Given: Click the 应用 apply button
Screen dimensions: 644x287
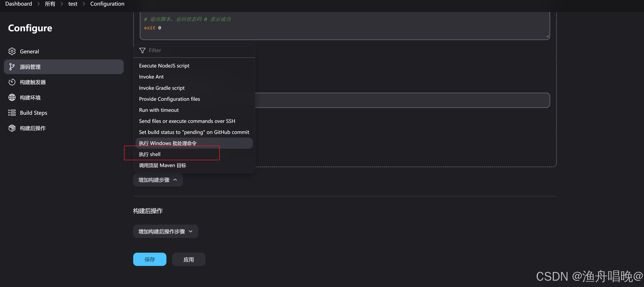Looking at the screenshot, I should (188, 259).
